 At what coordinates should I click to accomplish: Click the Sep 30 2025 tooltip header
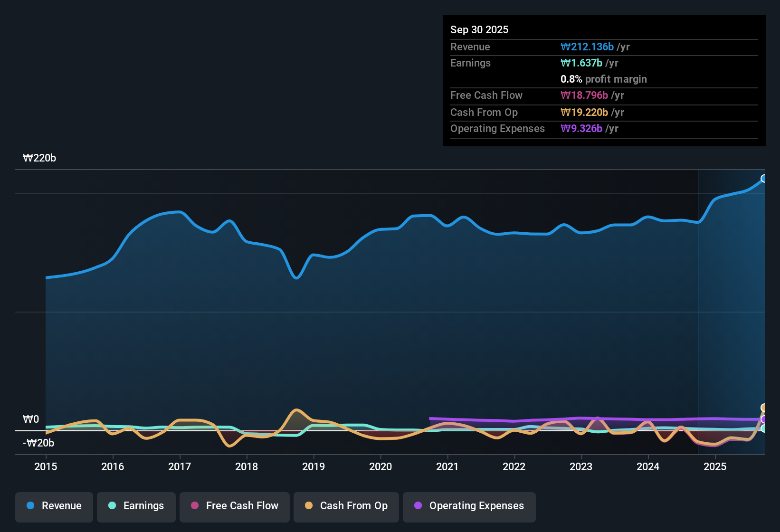coord(479,29)
